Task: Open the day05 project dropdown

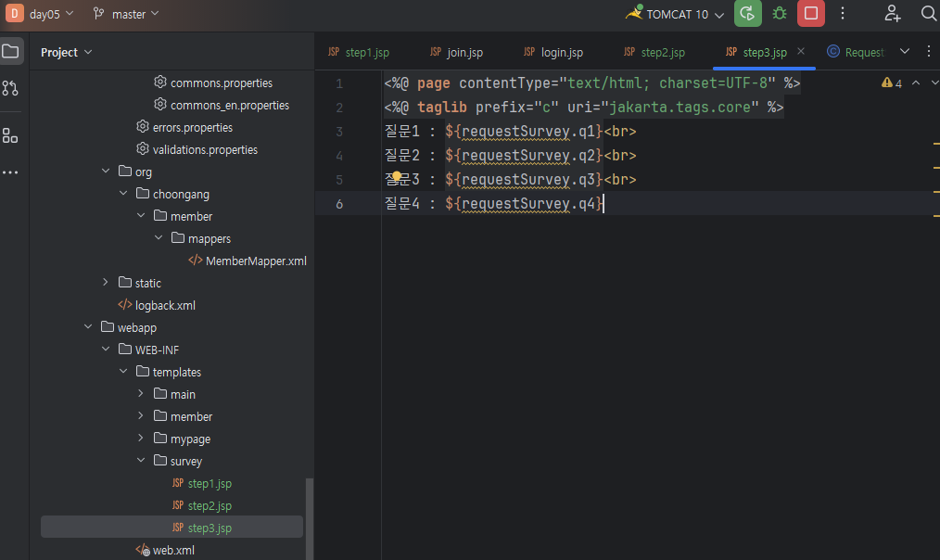Action: 52,14
